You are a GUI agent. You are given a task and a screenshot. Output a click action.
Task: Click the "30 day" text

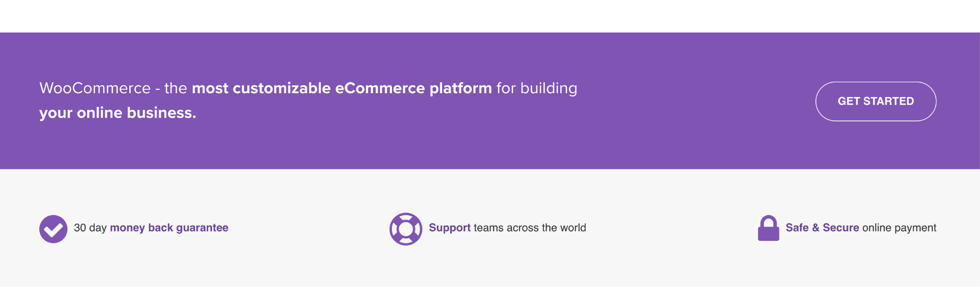(x=90, y=228)
